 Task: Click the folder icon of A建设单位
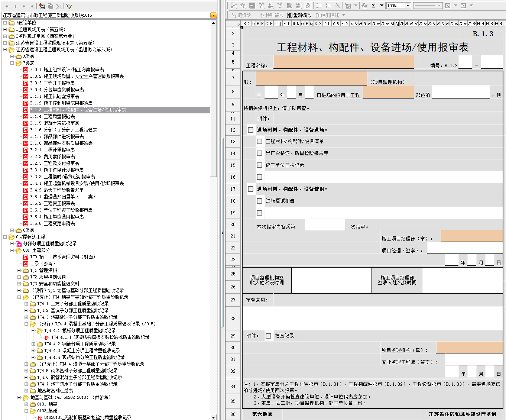pos(12,23)
